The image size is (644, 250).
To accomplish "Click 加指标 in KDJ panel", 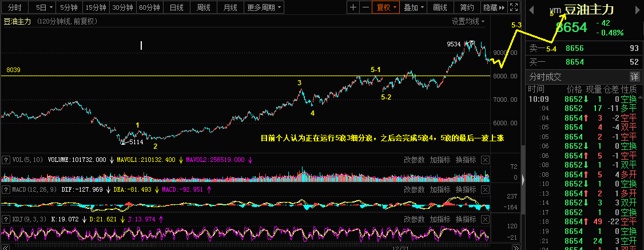I will (x=440, y=219).
